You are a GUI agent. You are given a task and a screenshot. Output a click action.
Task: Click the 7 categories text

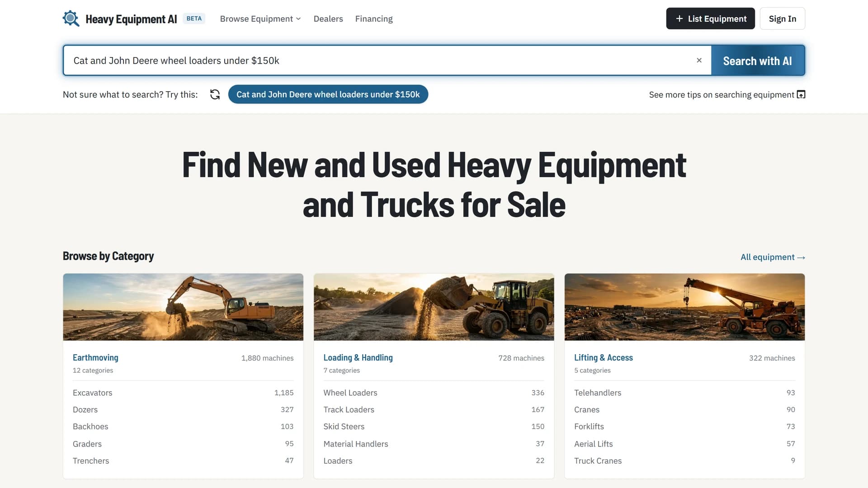point(341,370)
